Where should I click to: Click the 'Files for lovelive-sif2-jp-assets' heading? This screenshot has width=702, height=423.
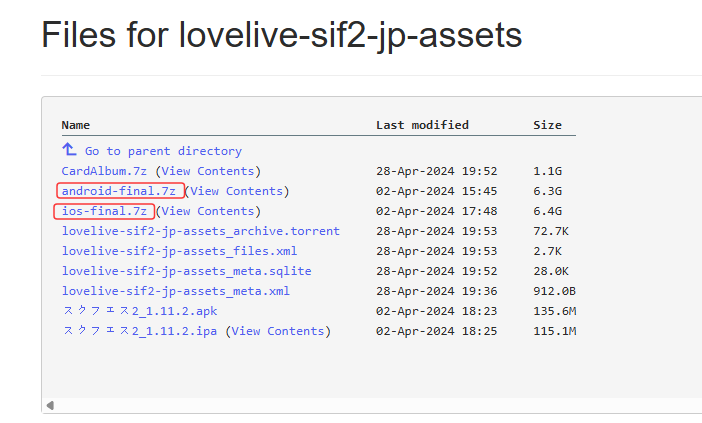[x=282, y=36]
